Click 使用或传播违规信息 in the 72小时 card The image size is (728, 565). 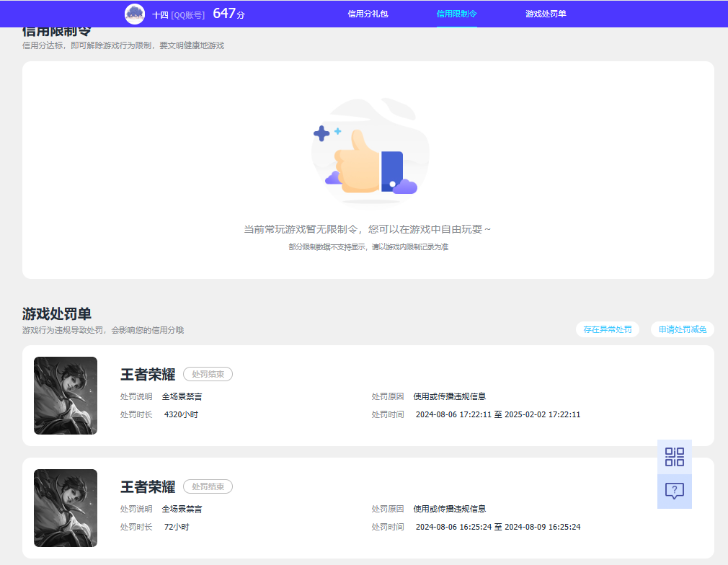point(450,509)
